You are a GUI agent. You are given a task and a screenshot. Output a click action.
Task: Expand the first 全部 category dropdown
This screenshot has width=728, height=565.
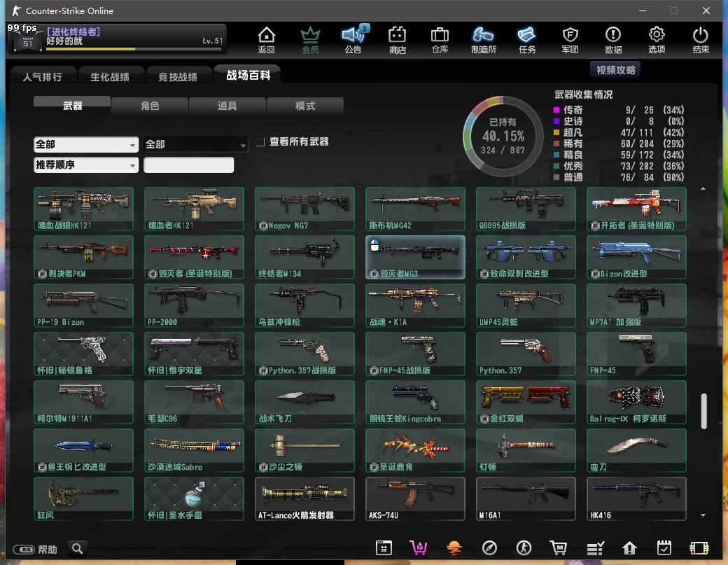point(86,144)
